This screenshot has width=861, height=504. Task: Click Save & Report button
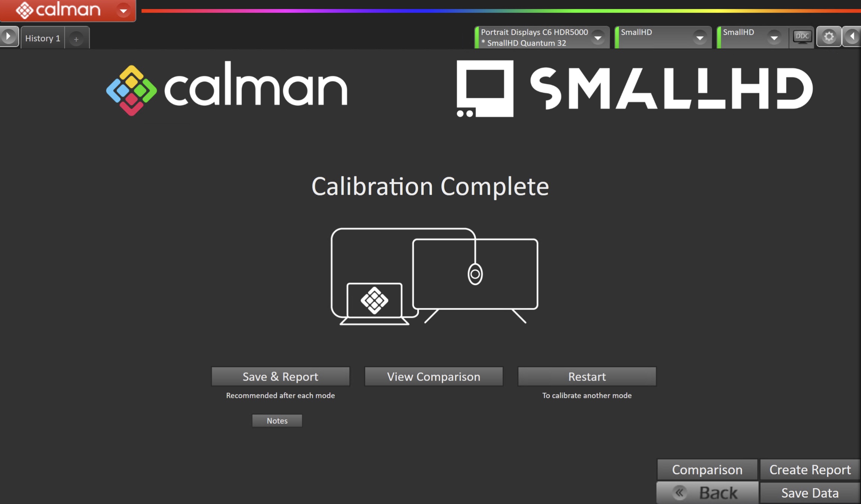coord(280,376)
